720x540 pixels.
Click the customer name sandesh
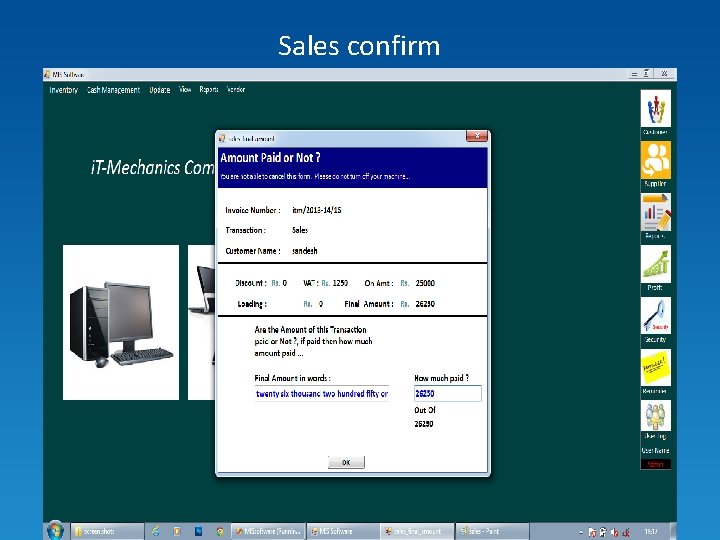304,251
